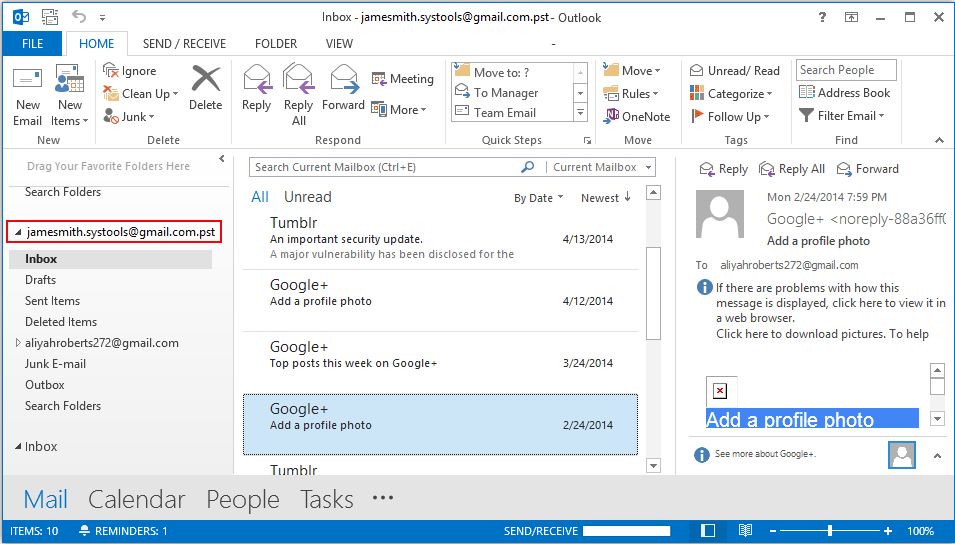Screen dimensions: 955x544
Task: Open the New Items menu
Action: [69, 96]
